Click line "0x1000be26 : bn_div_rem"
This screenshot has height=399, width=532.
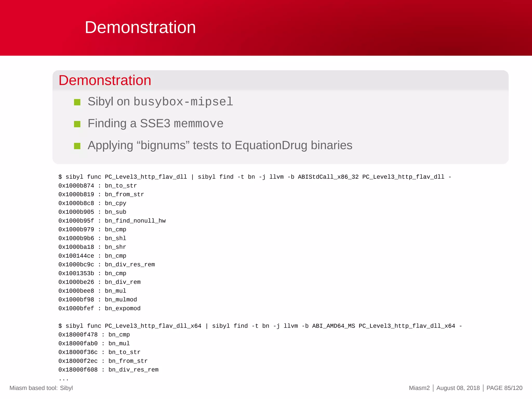click(x=99, y=282)
